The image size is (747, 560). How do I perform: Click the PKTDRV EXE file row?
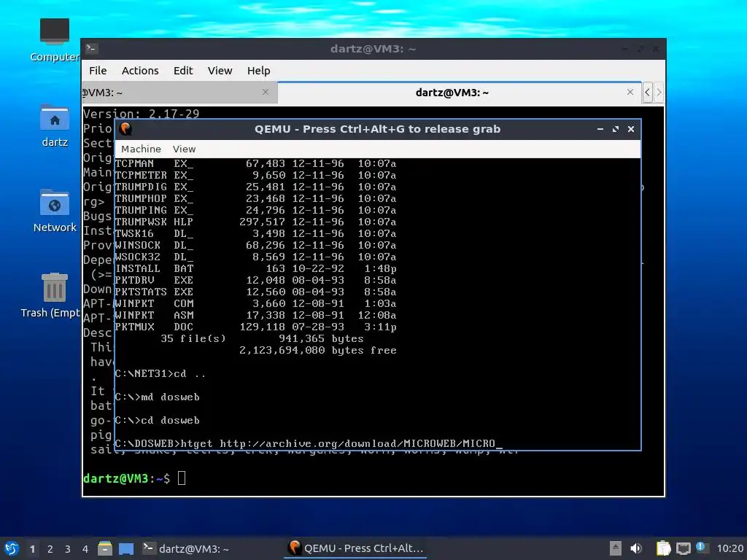pos(255,280)
